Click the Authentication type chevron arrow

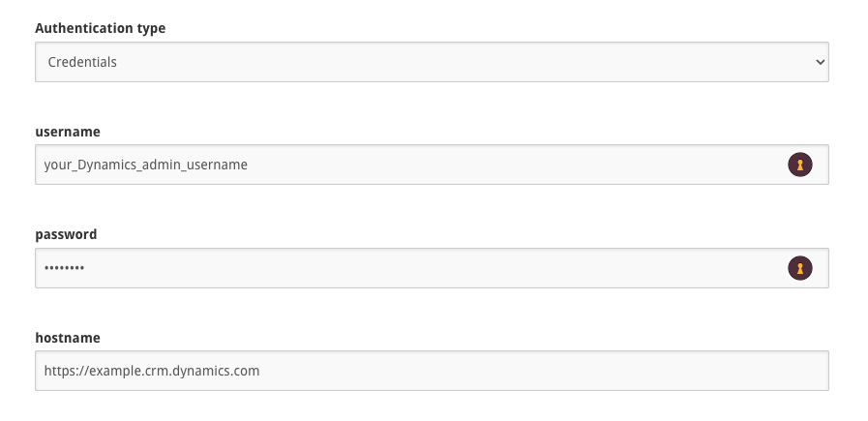tap(820, 62)
